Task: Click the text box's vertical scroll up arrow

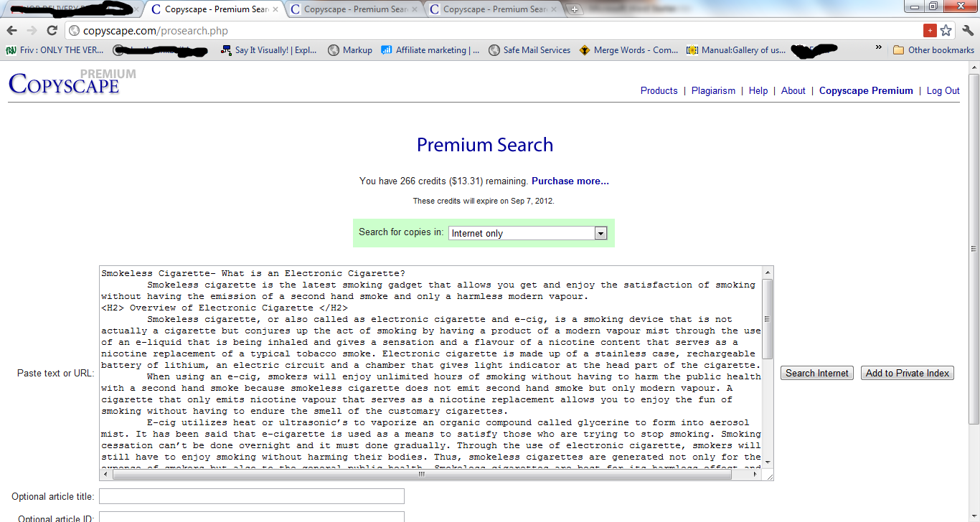Action: [x=768, y=272]
